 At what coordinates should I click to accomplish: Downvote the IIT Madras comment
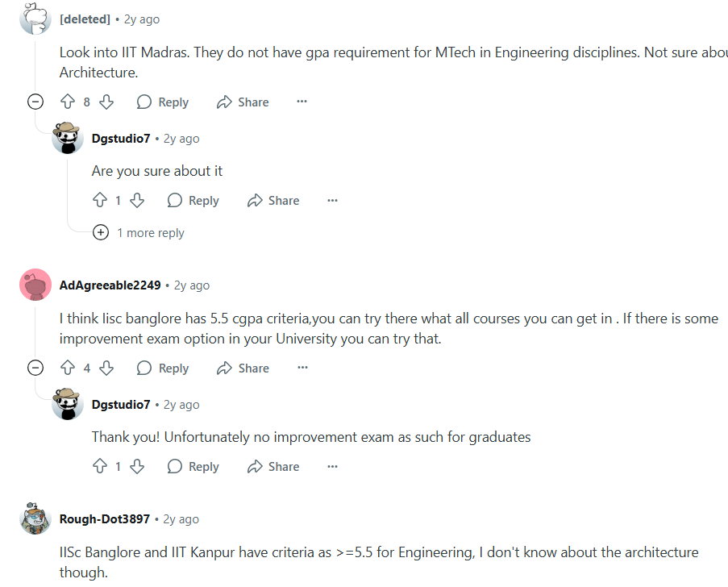[106, 102]
